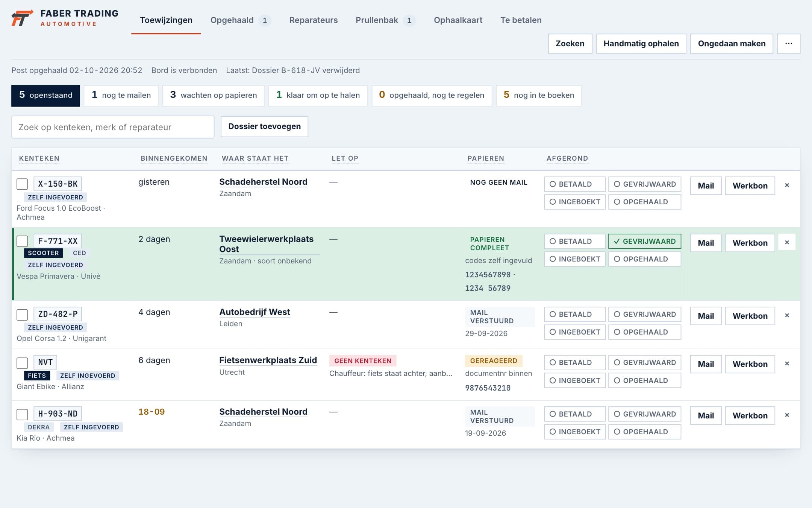
Task: Filter by '5 nog in te boeken'
Action: [x=539, y=95]
